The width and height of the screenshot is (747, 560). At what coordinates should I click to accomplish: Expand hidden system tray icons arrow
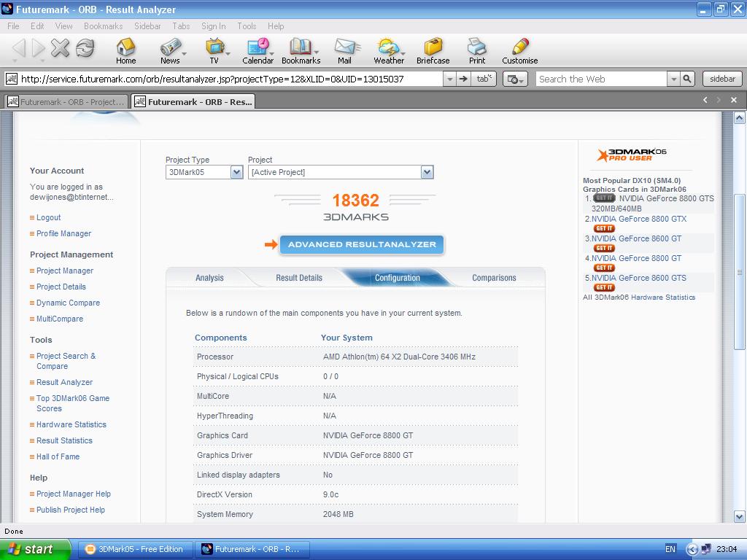pyautogui.click(x=692, y=550)
